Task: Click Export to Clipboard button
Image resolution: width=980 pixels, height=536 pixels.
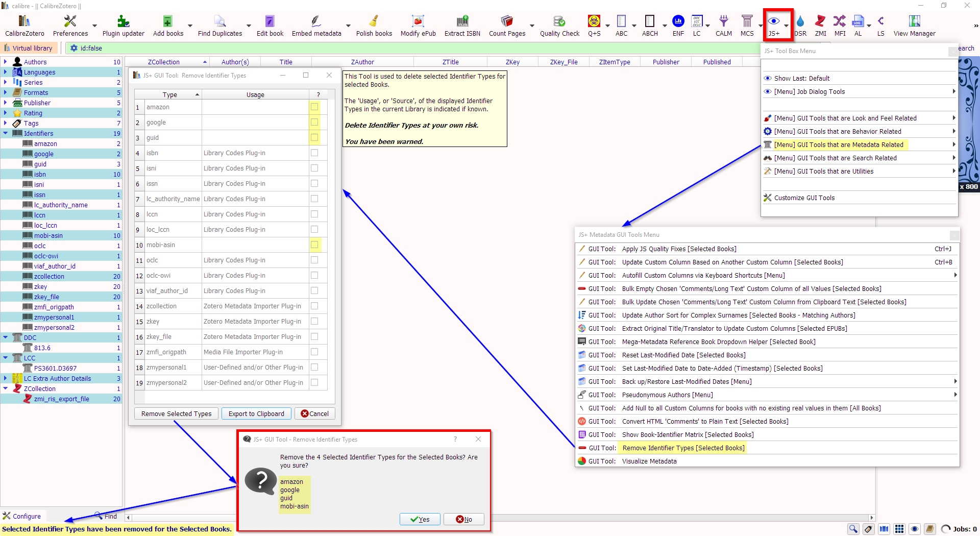Action: coord(256,413)
